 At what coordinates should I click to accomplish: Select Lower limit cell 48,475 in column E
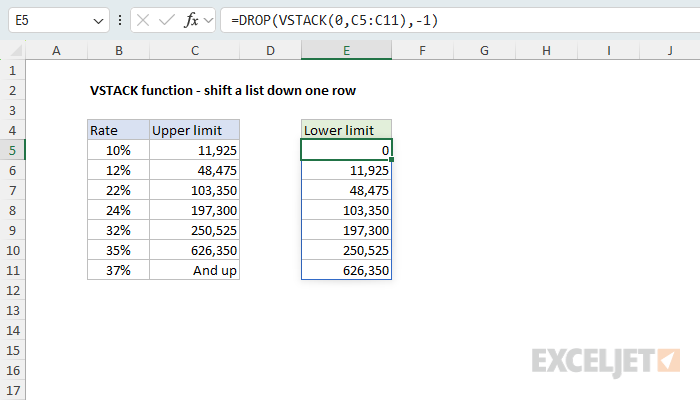pyautogui.click(x=346, y=191)
